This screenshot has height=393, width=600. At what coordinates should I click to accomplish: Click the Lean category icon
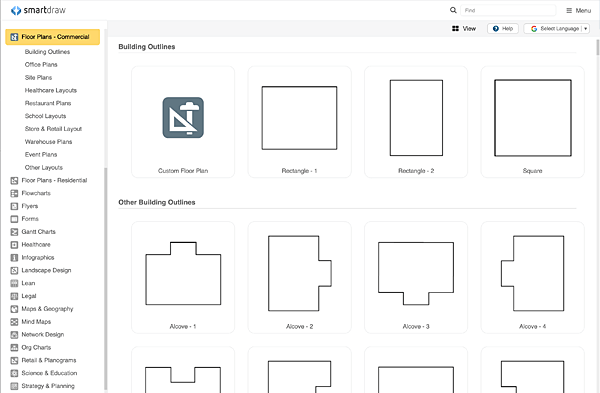coord(14,283)
